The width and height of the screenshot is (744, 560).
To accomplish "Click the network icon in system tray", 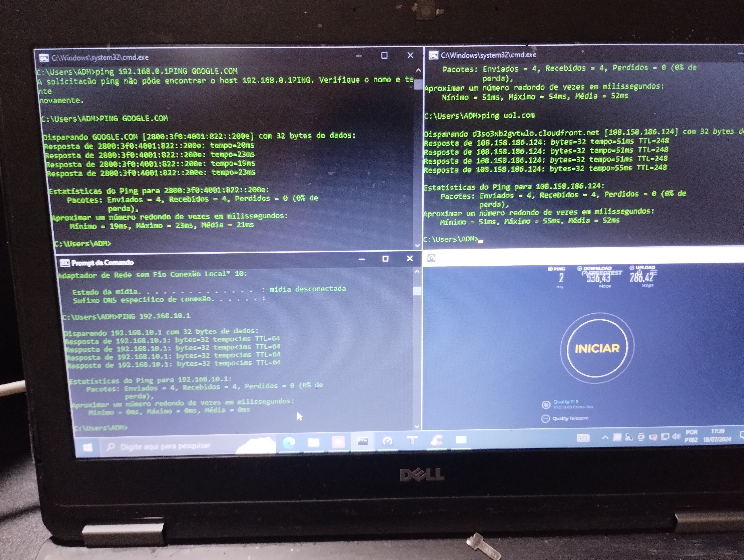I will pyautogui.click(x=665, y=437).
